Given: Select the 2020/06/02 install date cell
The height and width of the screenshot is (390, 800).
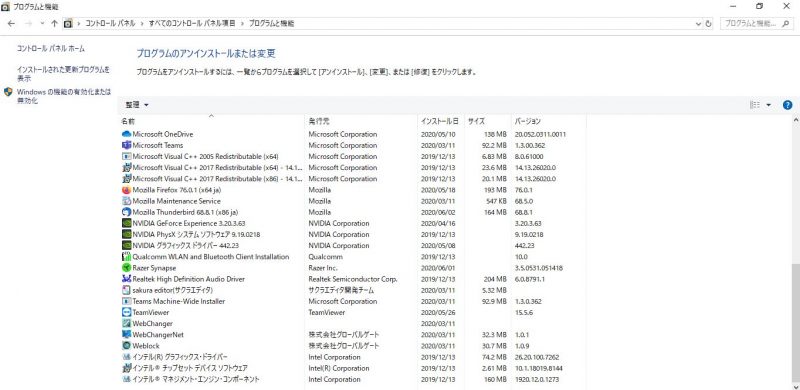Looking at the screenshot, I should pos(438,212).
